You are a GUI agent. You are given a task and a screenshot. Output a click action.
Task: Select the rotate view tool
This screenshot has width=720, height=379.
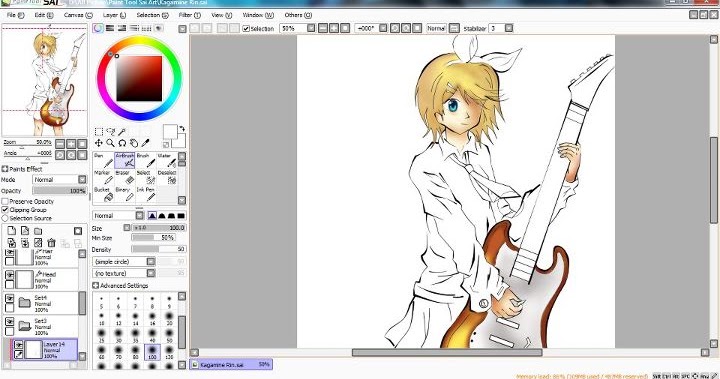[122, 143]
